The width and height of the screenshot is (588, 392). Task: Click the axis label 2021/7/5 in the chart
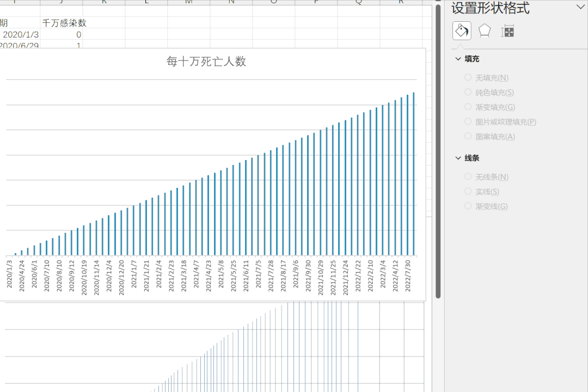pyautogui.click(x=259, y=274)
